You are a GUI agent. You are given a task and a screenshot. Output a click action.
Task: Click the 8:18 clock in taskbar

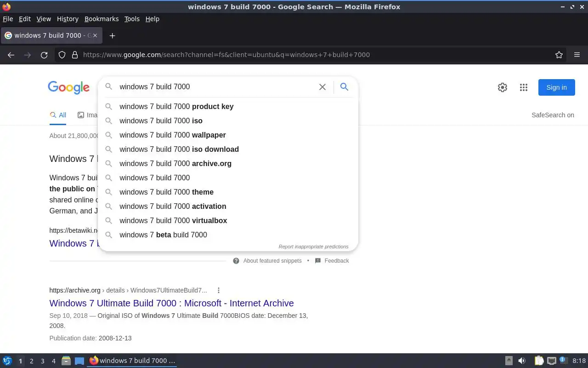579,361
